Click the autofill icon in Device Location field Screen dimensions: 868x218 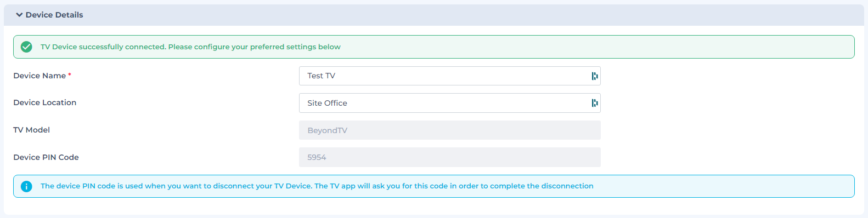(594, 103)
